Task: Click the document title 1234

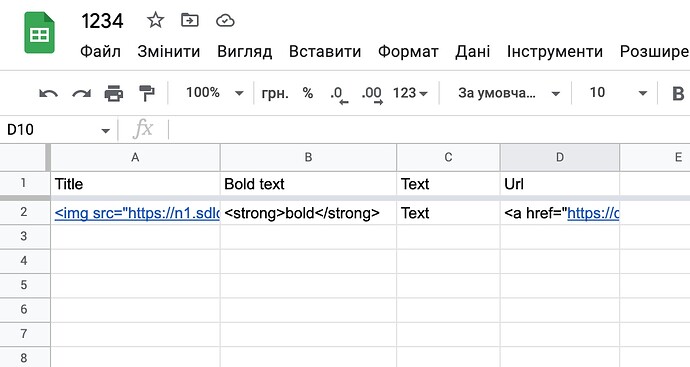Action: [x=103, y=21]
